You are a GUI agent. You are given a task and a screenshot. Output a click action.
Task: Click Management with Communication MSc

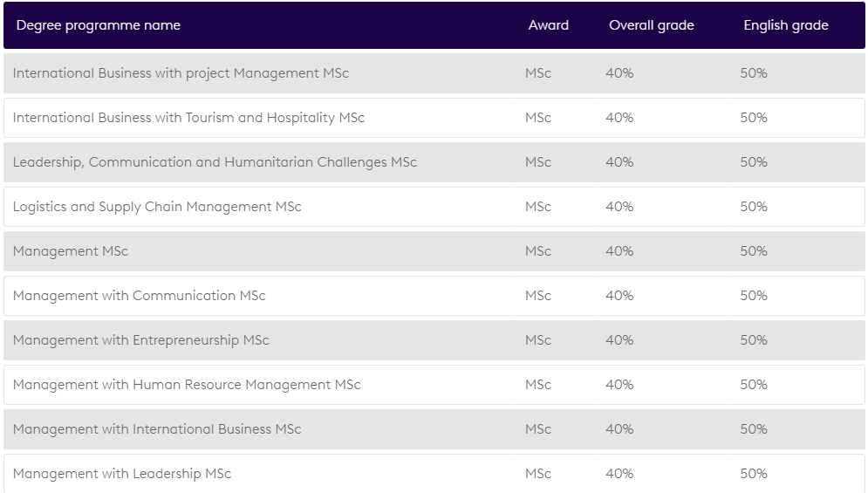[139, 296]
